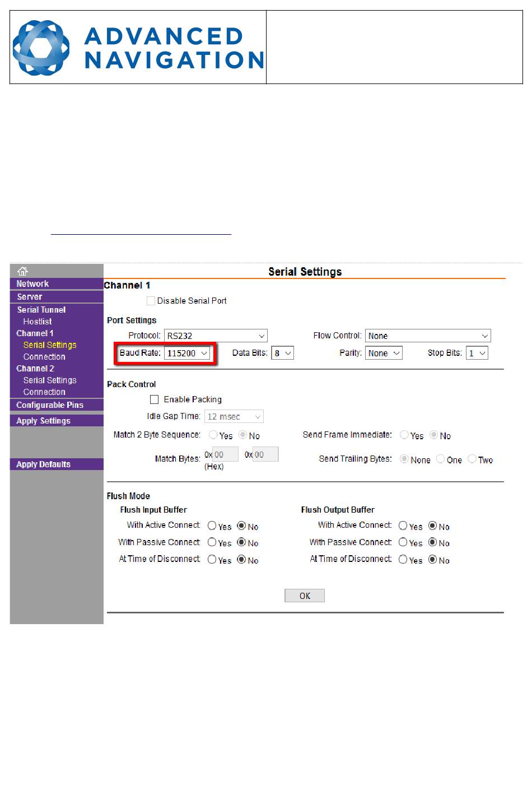Open Hostlist under Serial Tunnel

[x=38, y=322]
